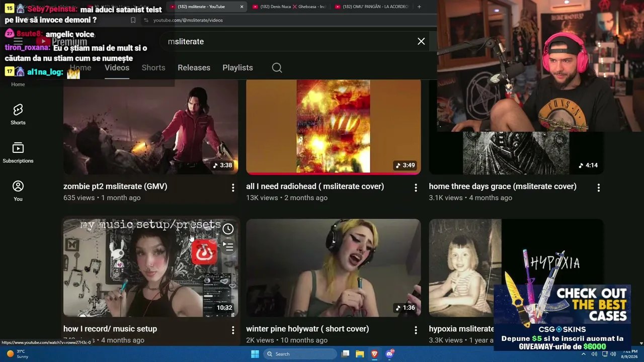
Task: Open the You sidebar icon
Action: [x=18, y=191]
